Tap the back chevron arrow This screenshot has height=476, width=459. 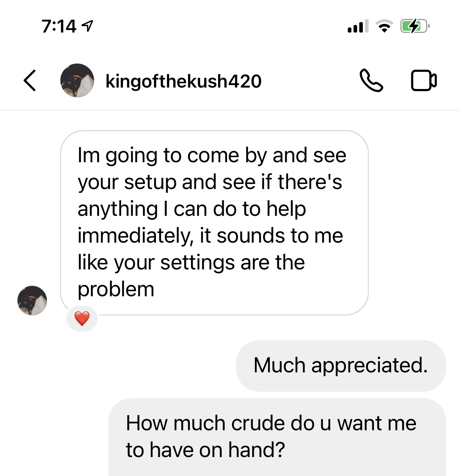tap(30, 81)
